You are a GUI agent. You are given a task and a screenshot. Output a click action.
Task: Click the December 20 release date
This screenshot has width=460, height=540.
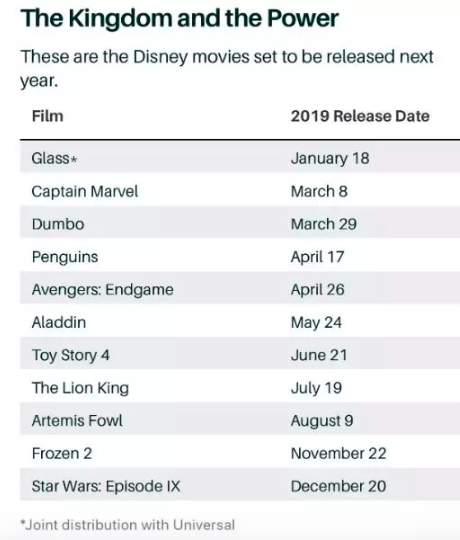tap(338, 486)
